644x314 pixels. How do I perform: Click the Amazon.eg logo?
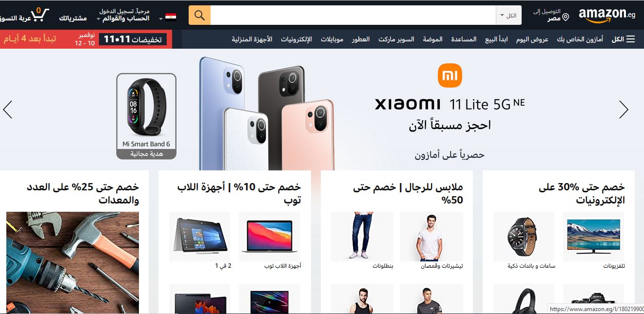(x=607, y=15)
